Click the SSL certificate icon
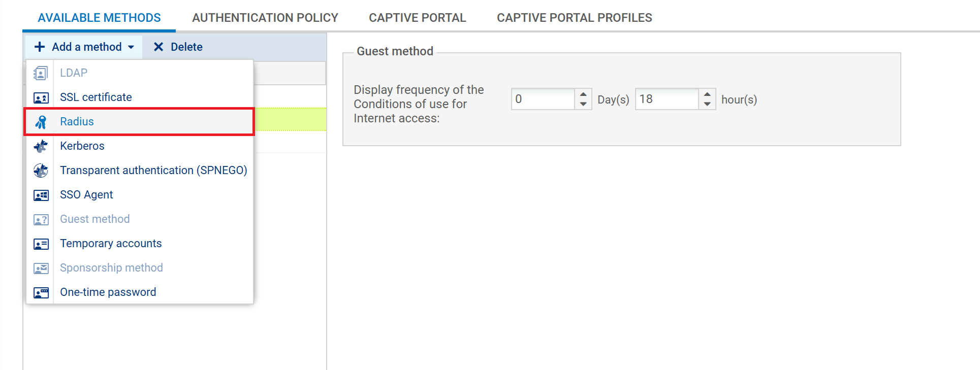This screenshot has width=980, height=370. 41,97
